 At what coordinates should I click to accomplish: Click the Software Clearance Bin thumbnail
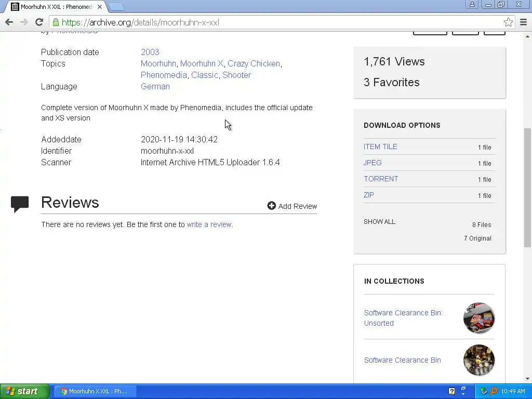pyautogui.click(x=478, y=360)
